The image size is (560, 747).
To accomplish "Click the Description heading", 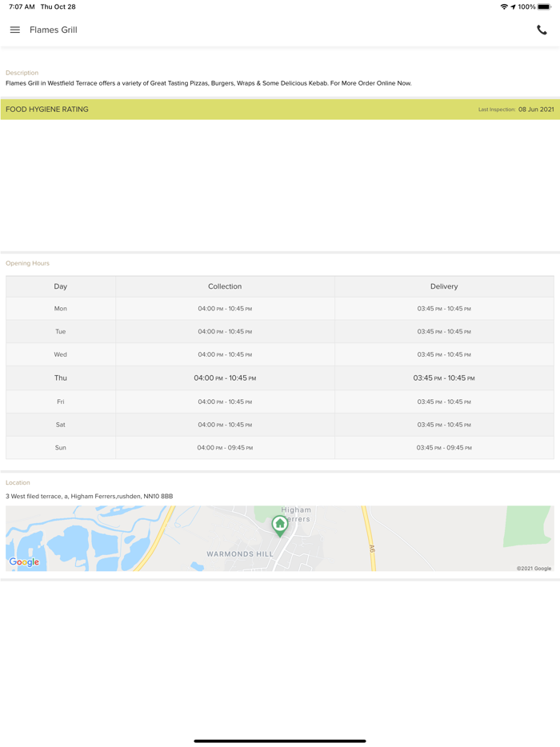I will [x=22, y=73].
